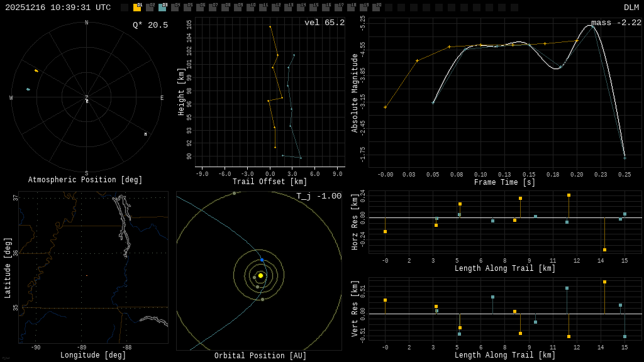644x362 pixels.
Task: Toggle station 10 square in top strip
Action: (250, 8)
